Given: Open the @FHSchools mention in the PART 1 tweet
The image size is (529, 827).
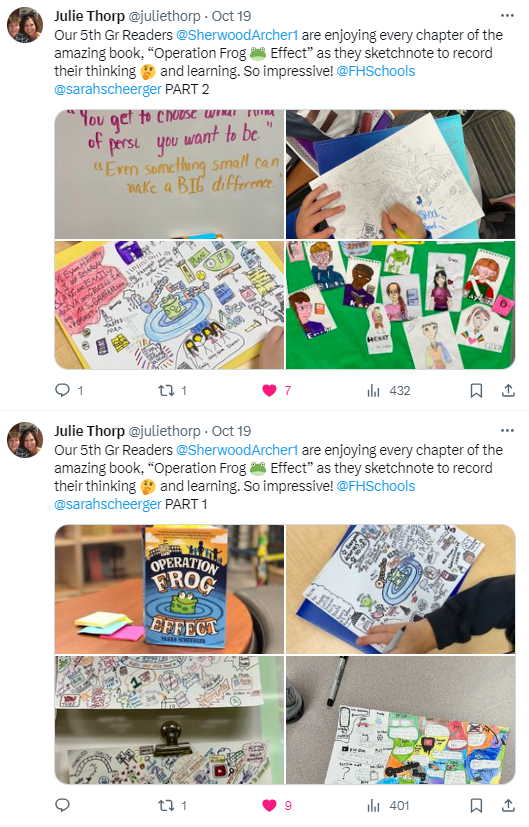Looking at the screenshot, I should [x=376, y=486].
